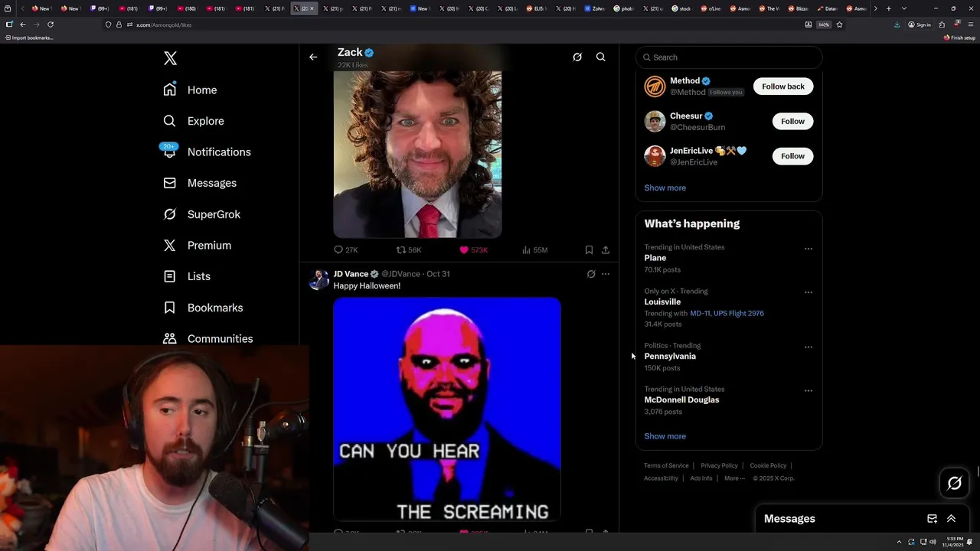Image resolution: width=980 pixels, height=551 pixels.
Task: Follow Cheesur
Action: coord(792,121)
